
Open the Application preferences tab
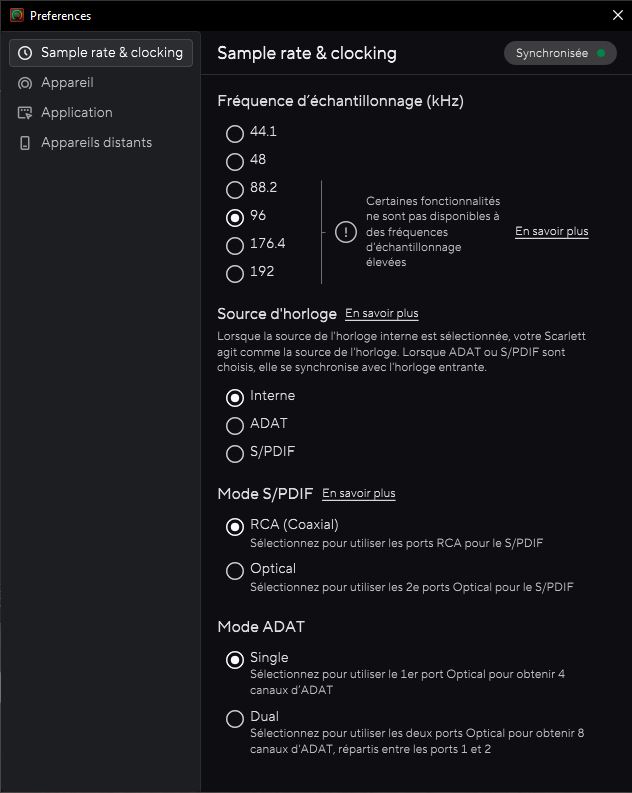76,113
